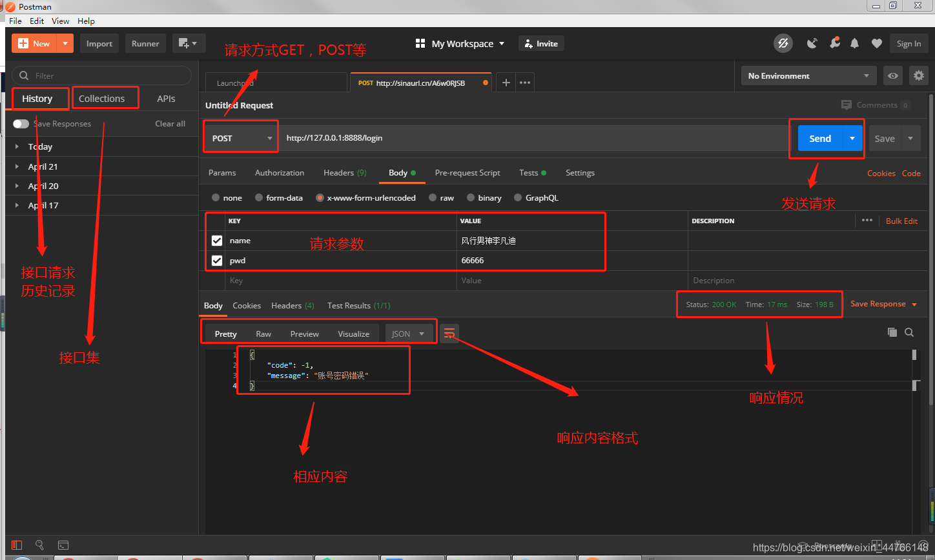935x560 pixels.
Task: Click the Comments button
Action: pyautogui.click(x=876, y=105)
